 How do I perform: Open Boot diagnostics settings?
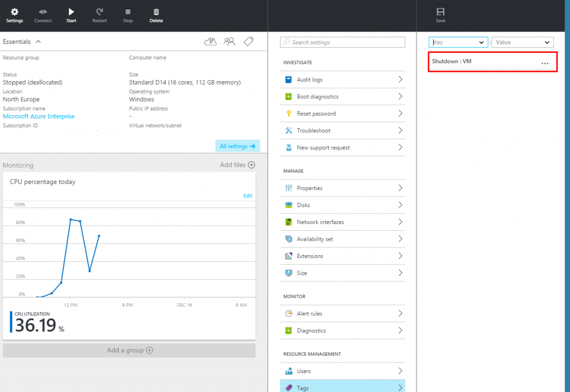click(x=342, y=97)
